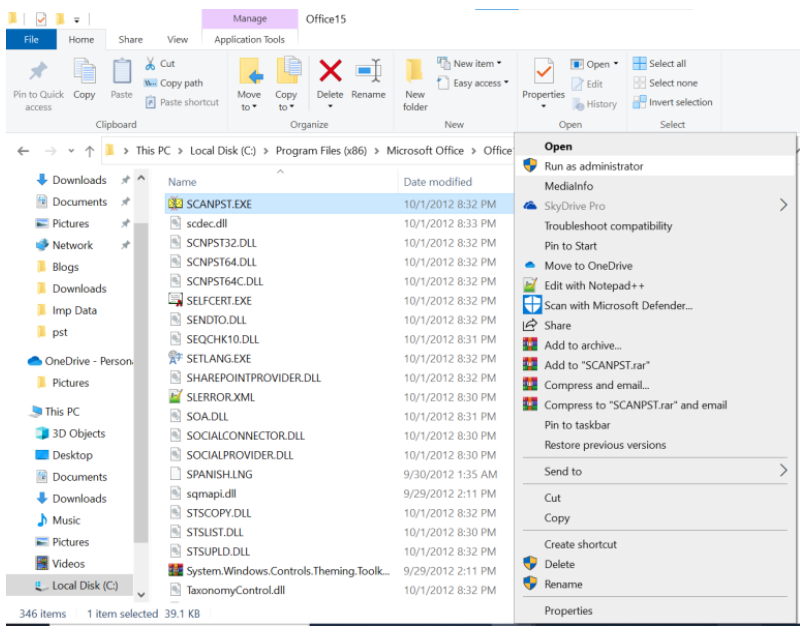Viewport: 804px width, 630px height.
Task: Click the navigation pane up scroll arrow
Action: 142,178
